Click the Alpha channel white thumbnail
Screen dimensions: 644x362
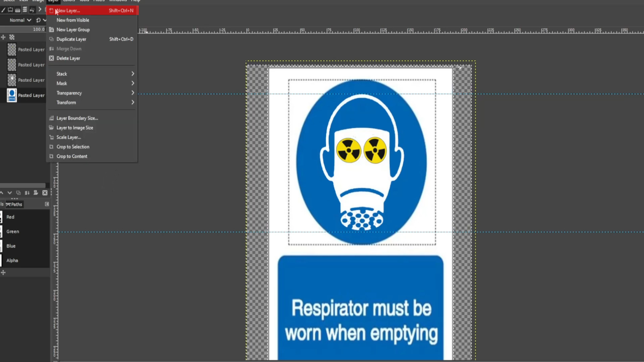pos(1,260)
